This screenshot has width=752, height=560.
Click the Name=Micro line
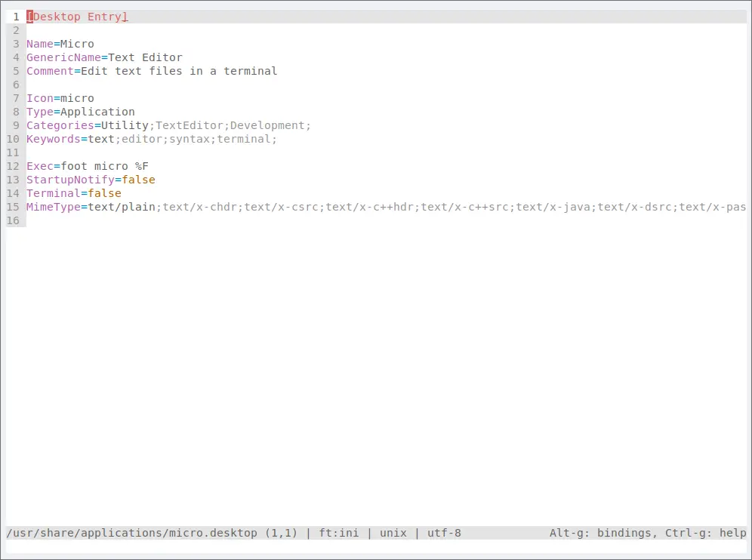pyautogui.click(x=60, y=44)
